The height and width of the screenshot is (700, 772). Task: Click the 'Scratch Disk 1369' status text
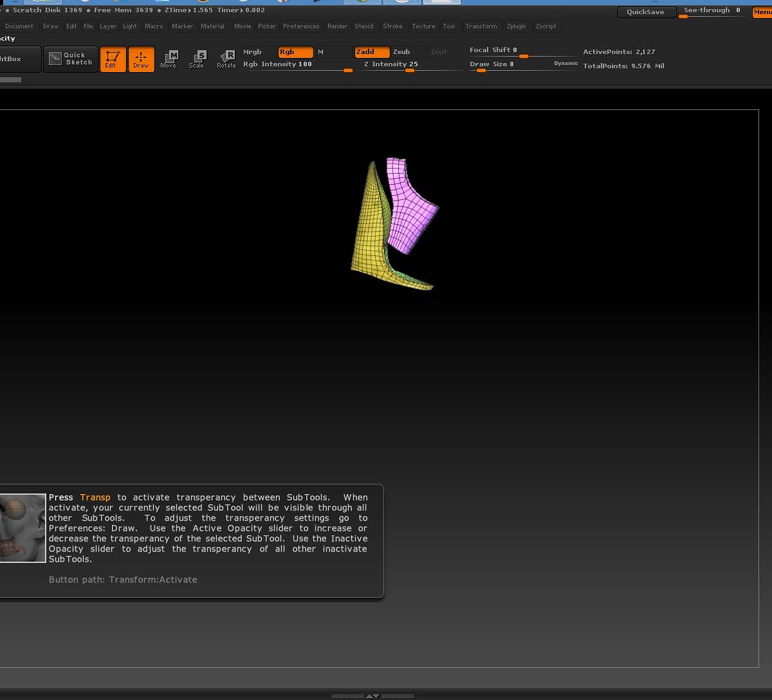pyautogui.click(x=48, y=10)
